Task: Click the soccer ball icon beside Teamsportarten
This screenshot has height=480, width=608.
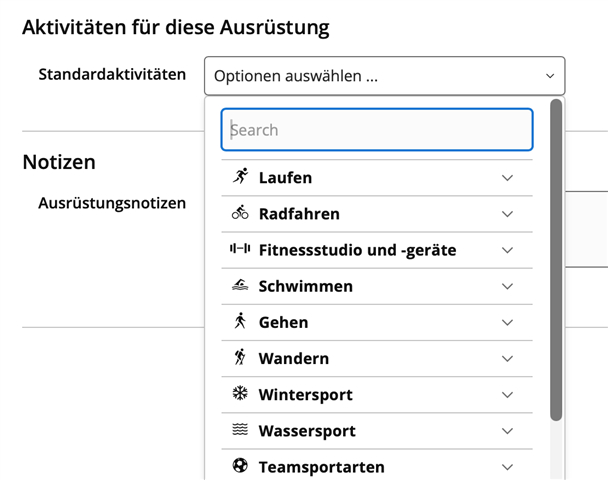Action: tap(240, 466)
